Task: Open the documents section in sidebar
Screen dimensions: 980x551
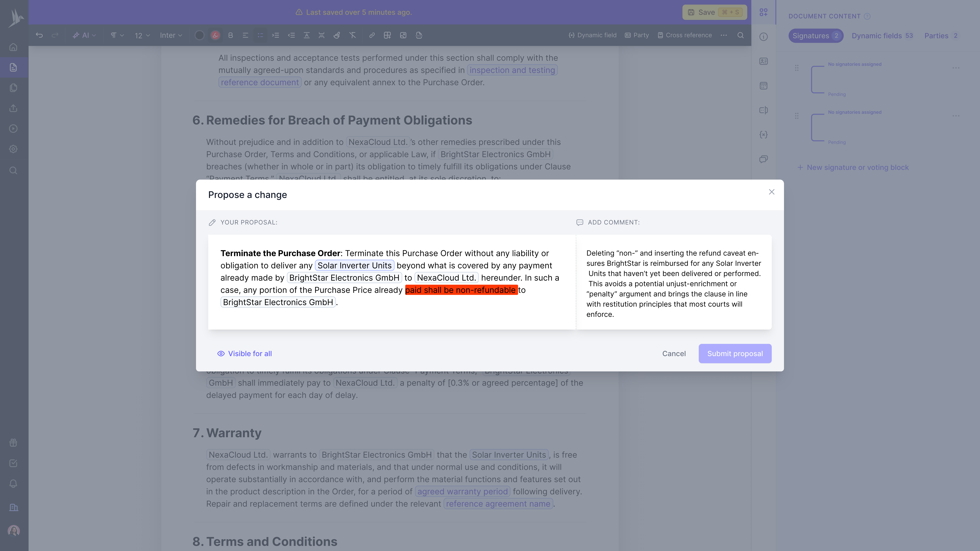Action: pos(13,67)
